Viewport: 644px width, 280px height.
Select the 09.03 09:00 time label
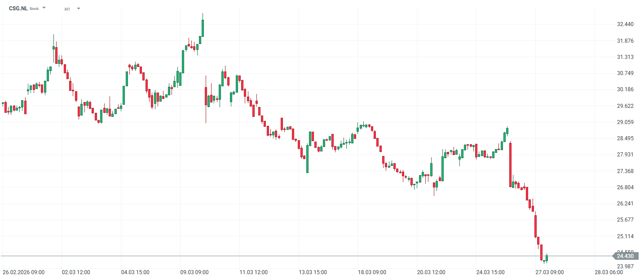194,272
